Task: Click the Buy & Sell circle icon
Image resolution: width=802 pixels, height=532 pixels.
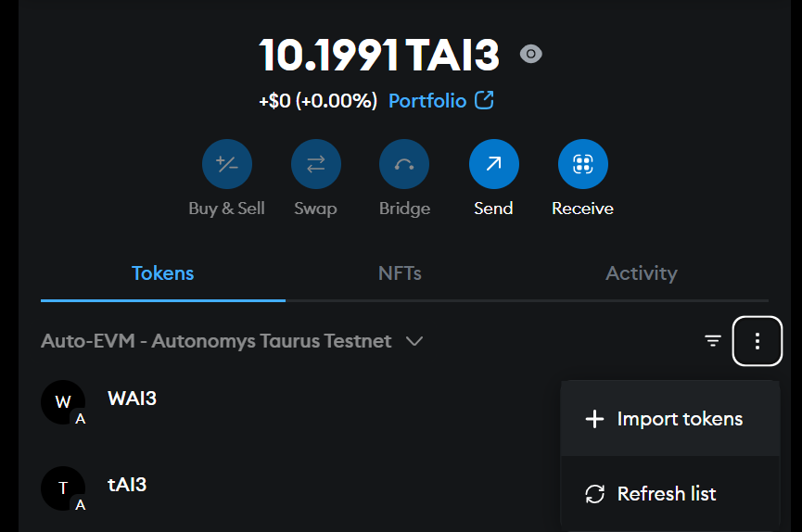Action: click(x=226, y=164)
